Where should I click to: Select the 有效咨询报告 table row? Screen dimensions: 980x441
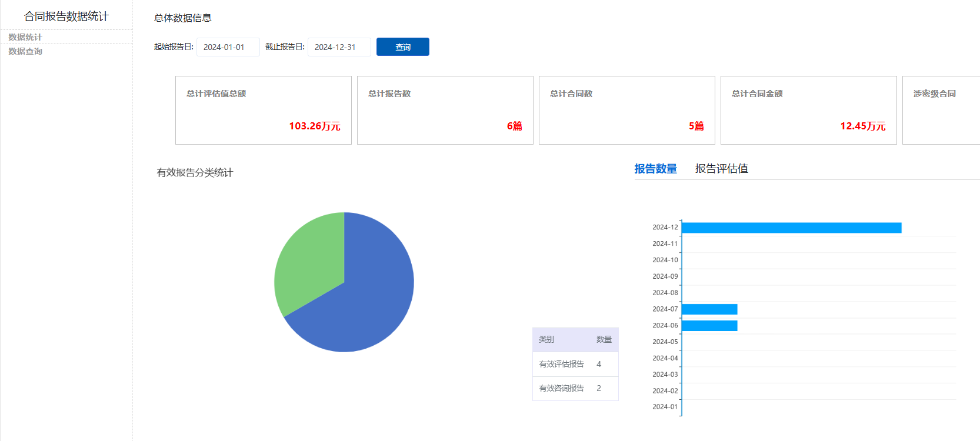575,388
